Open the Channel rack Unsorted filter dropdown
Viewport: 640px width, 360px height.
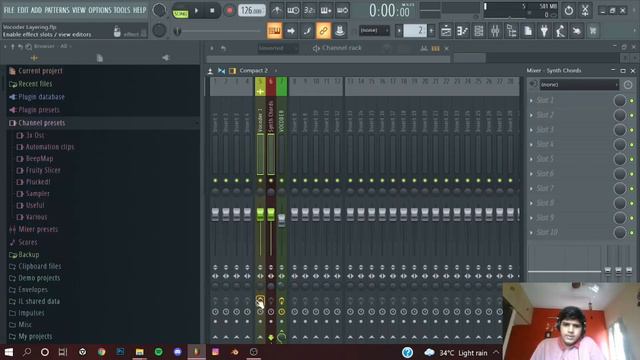[x=278, y=48]
